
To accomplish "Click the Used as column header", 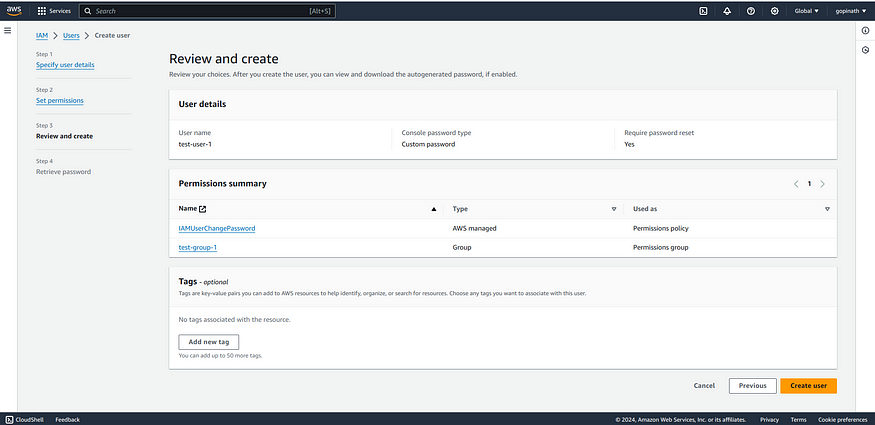I will pyautogui.click(x=645, y=209).
